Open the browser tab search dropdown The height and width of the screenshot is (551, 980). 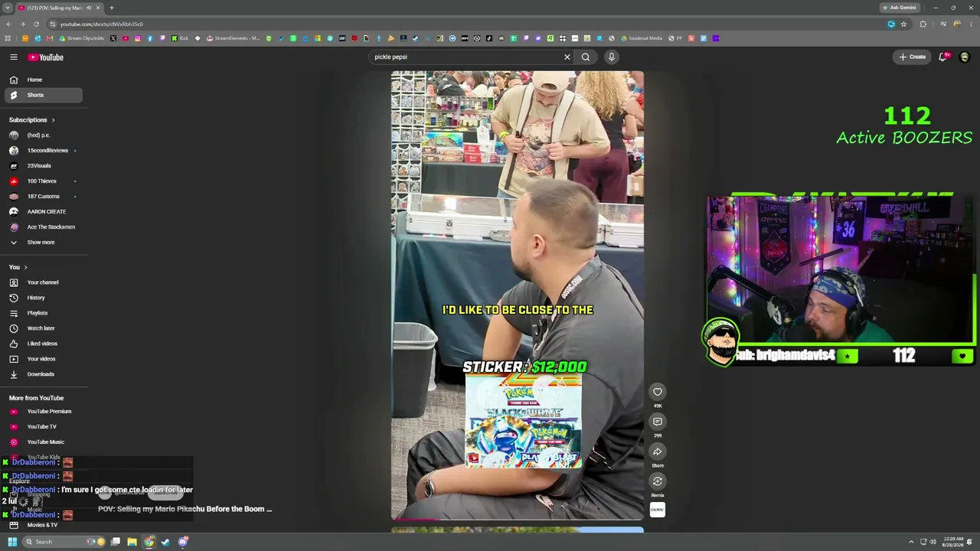8,8
